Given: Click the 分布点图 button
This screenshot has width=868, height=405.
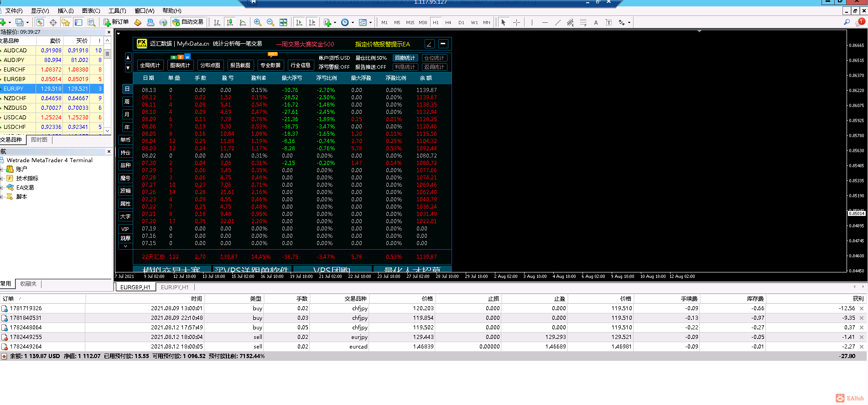Looking at the screenshot, I should pyautogui.click(x=210, y=65).
